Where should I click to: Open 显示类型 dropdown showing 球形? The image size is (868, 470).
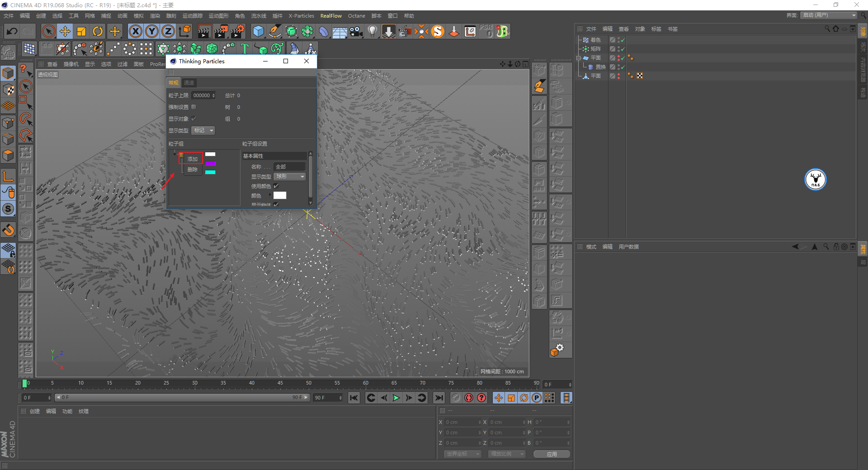point(290,177)
